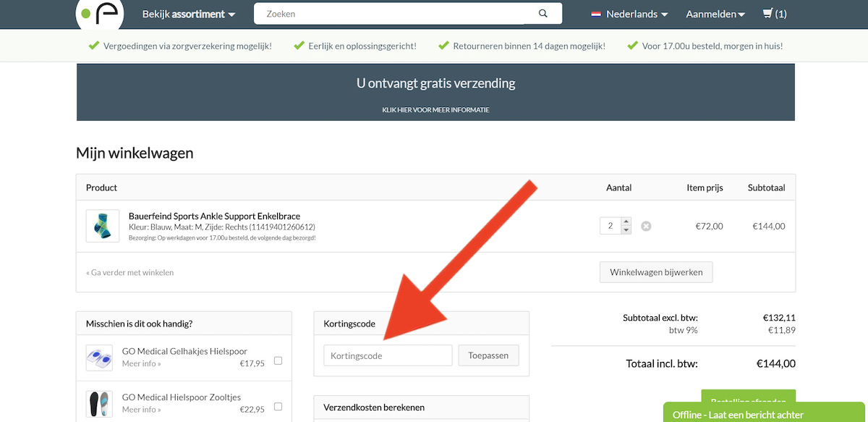Click the item price €72,00
The height and width of the screenshot is (422, 868).
point(709,226)
